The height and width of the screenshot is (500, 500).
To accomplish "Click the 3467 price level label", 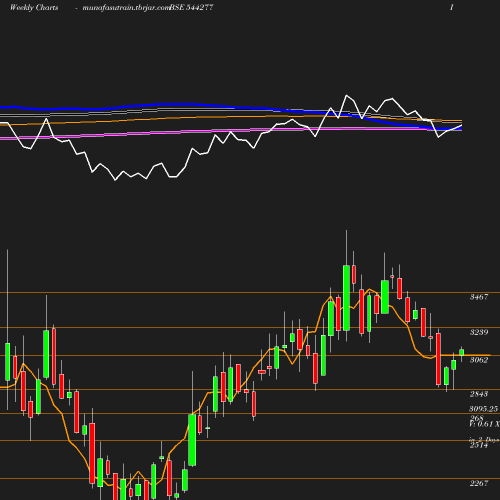I will tap(479, 297).
